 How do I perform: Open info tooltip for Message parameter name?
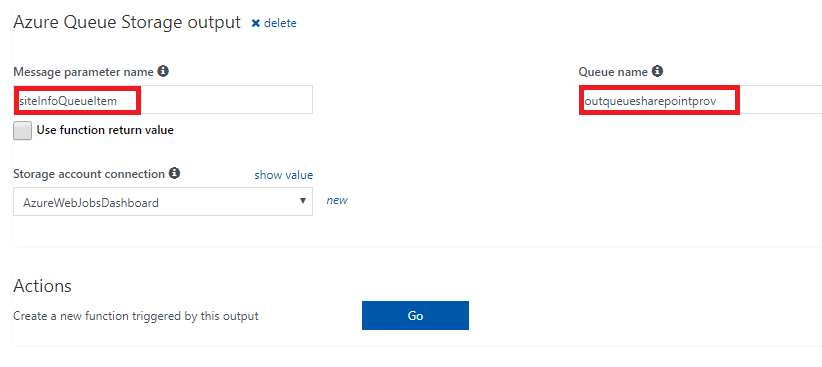pos(163,71)
